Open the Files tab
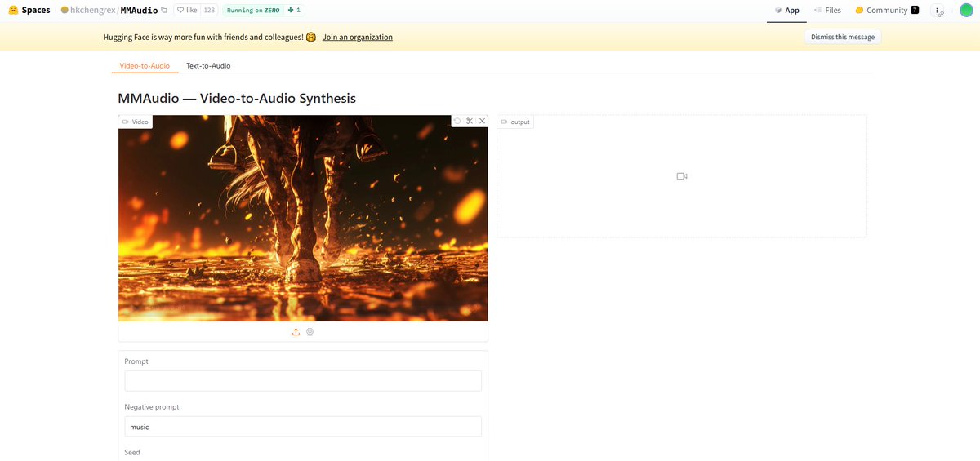Viewport: 980px width, 461px height. [827, 11]
